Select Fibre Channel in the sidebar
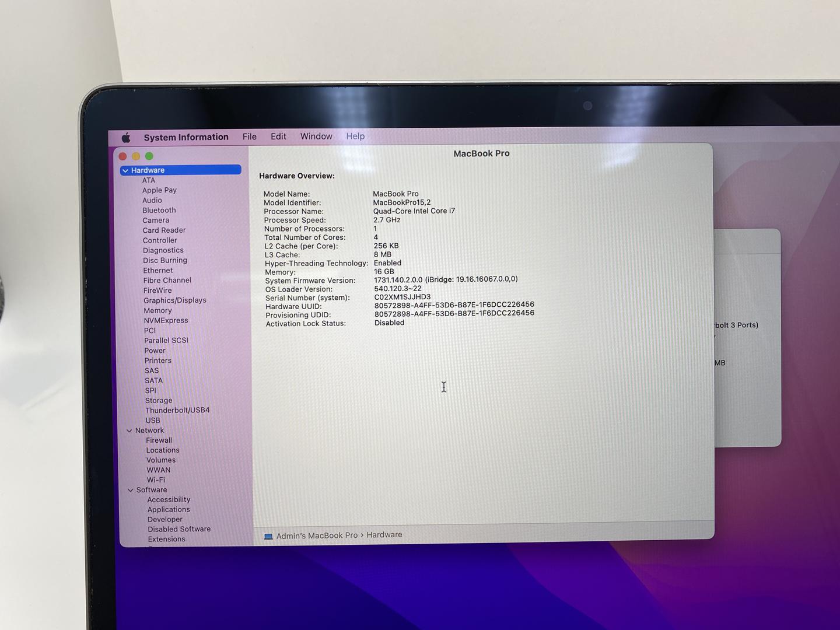The width and height of the screenshot is (840, 630). click(x=167, y=281)
